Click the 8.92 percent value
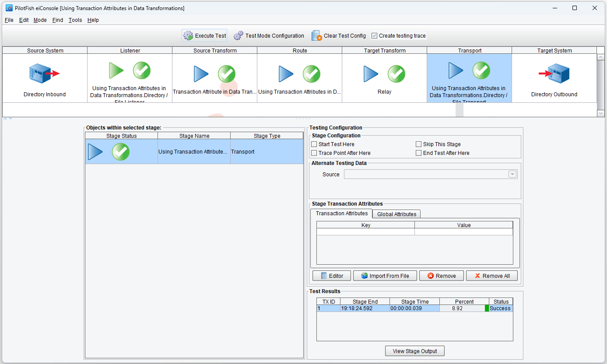This screenshot has height=364, width=607. (x=457, y=308)
